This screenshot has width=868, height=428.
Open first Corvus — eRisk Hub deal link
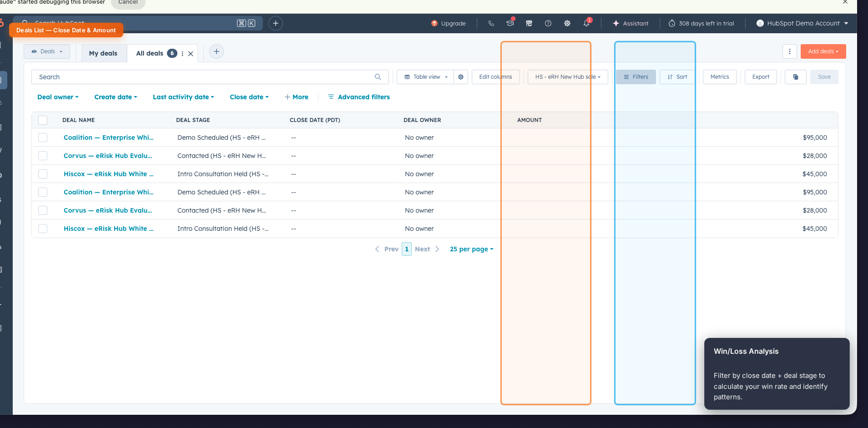(x=108, y=156)
